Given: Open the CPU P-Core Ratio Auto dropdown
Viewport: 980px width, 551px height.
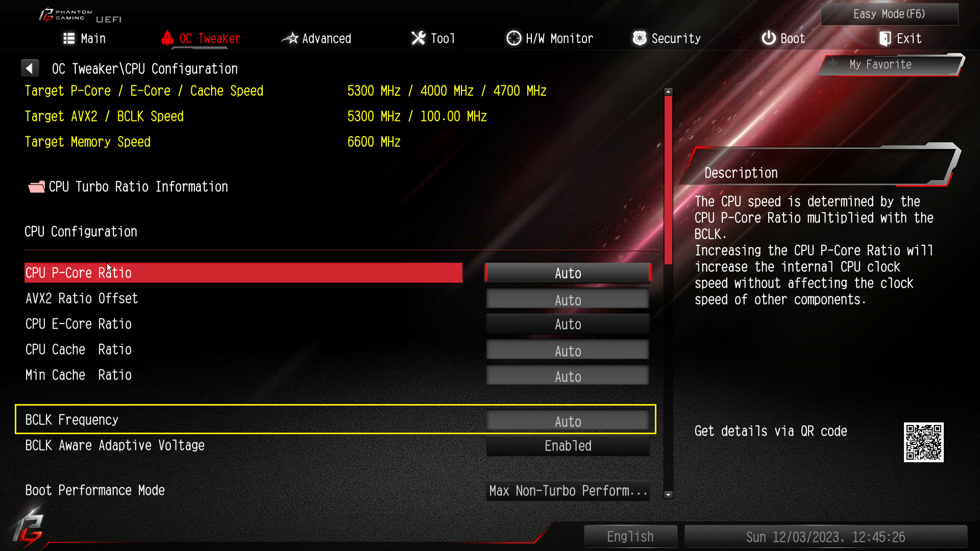Looking at the screenshot, I should pos(568,273).
